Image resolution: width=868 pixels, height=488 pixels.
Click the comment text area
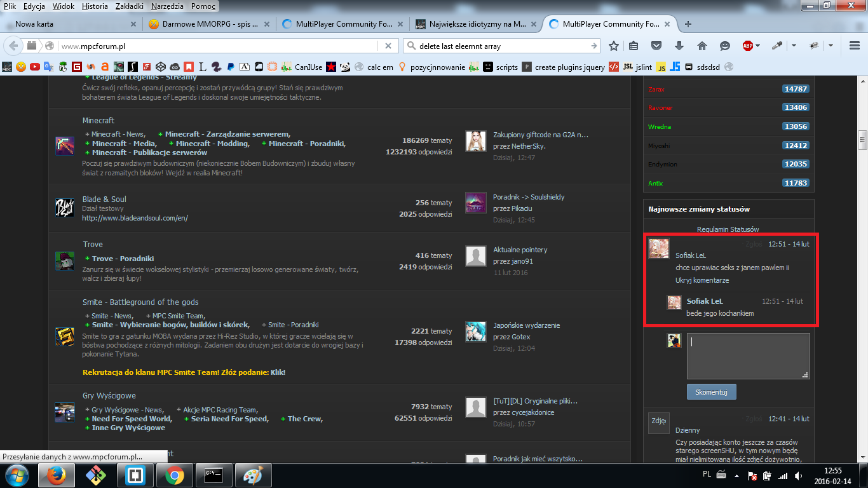(749, 356)
